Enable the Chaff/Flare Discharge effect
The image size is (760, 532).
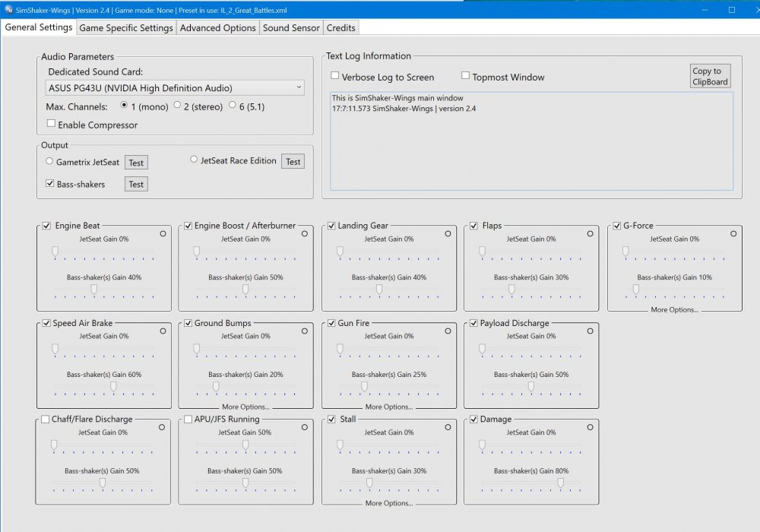45,420
